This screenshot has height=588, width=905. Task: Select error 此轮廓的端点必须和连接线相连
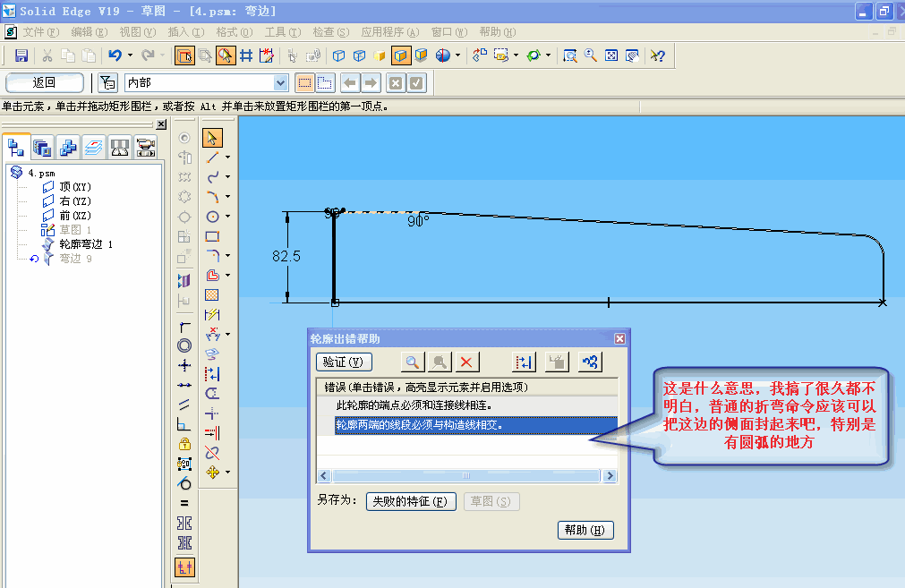pos(414,405)
